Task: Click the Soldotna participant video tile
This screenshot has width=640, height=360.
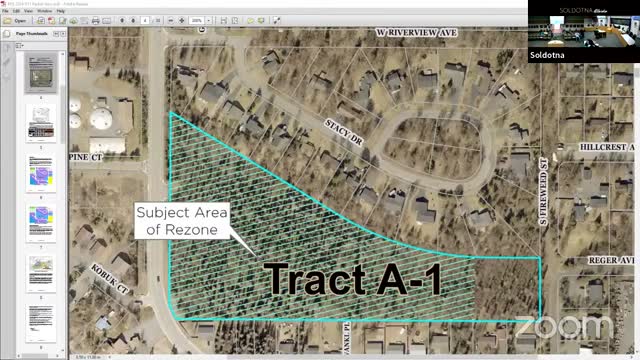Action: tap(584, 31)
